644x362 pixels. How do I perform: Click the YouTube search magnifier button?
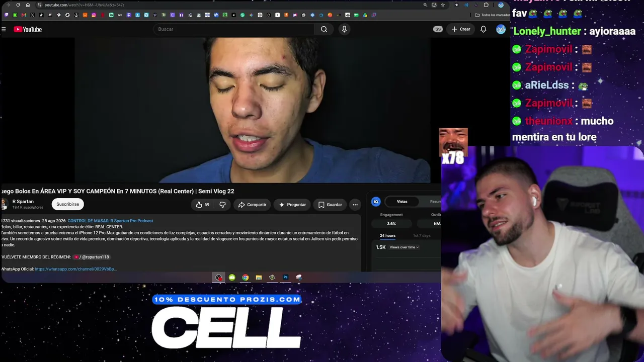click(x=324, y=29)
